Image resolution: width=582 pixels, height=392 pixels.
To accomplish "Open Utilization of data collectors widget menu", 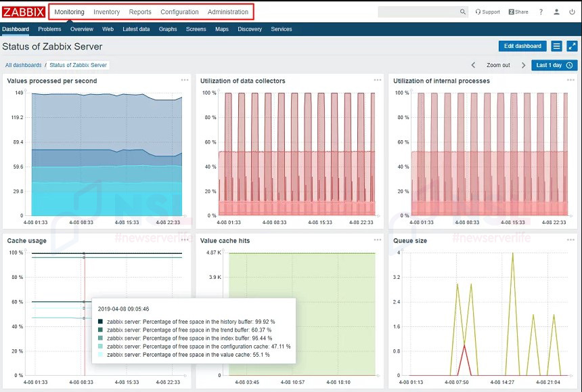I will 378,80.
